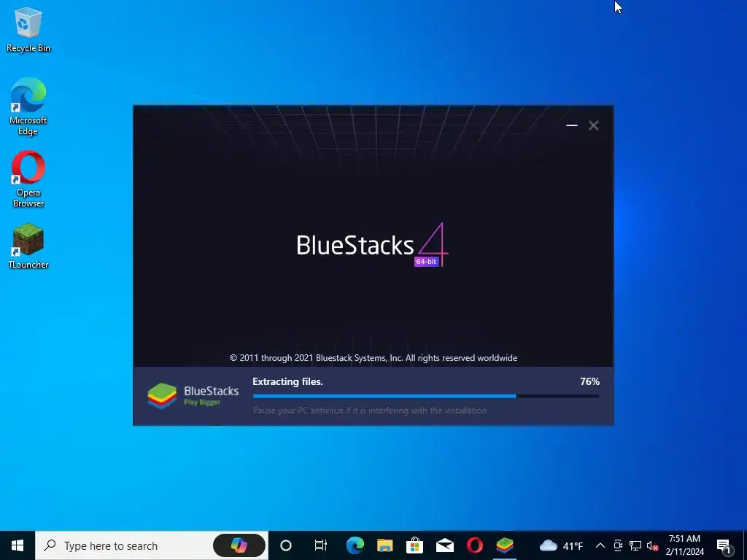Close the BlueStacks installer window
Viewport: 747px width, 560px height.
pyautogui.click(x=593, y=125)
